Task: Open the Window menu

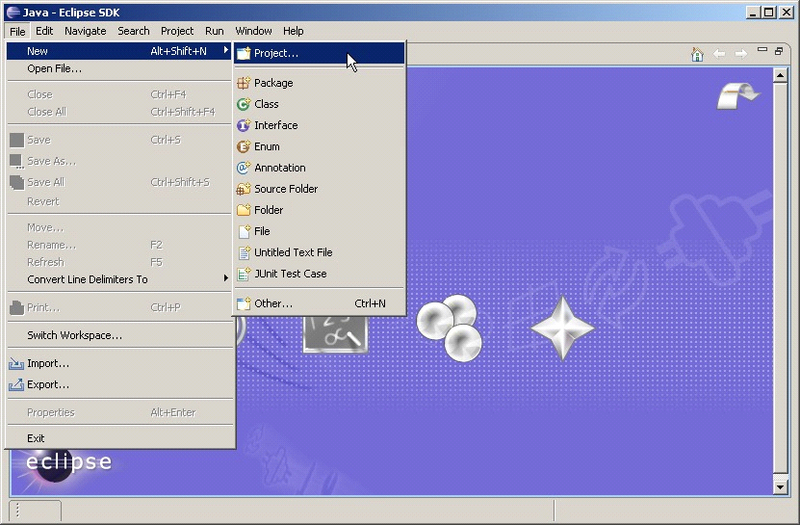Action: click(x=254, y=31)
